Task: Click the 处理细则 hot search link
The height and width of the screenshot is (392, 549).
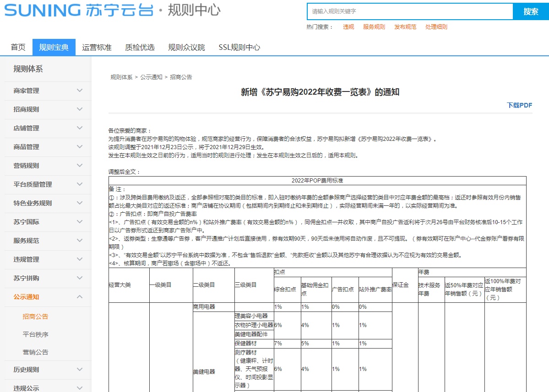Action: 436,27
